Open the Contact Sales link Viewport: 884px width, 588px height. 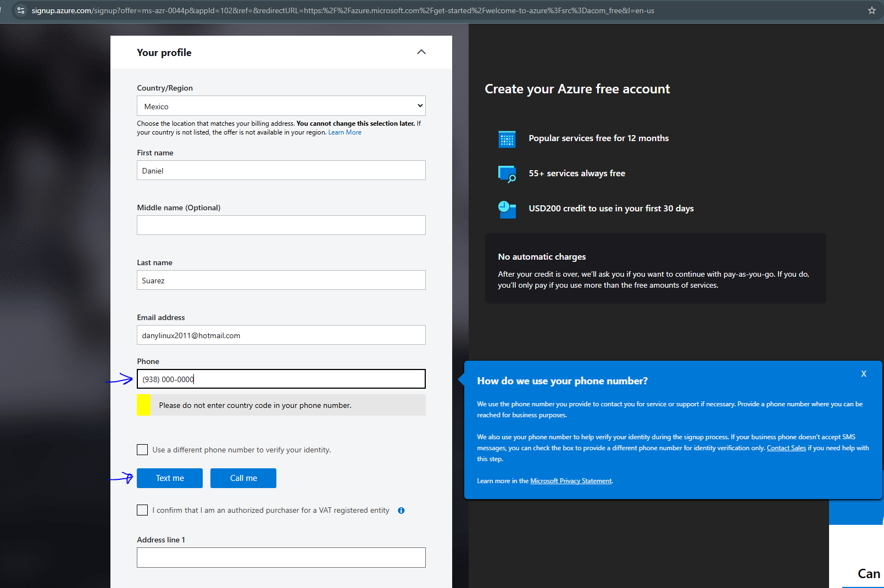(786, 448)
